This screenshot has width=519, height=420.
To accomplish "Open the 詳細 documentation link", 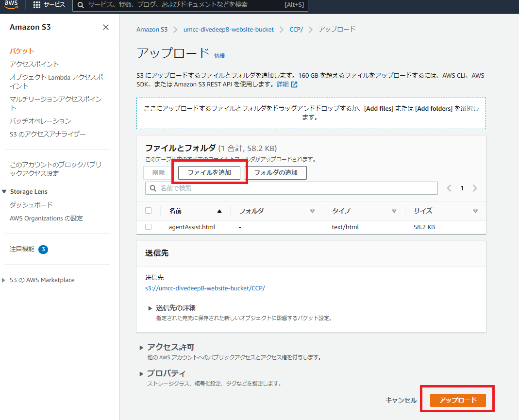I will [x=283, y=84].
